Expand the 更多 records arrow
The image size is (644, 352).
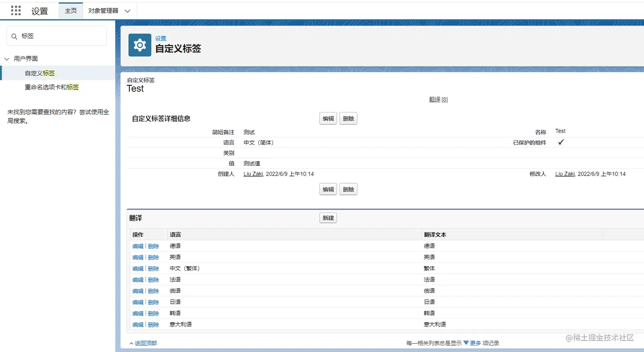click(466, 343)
